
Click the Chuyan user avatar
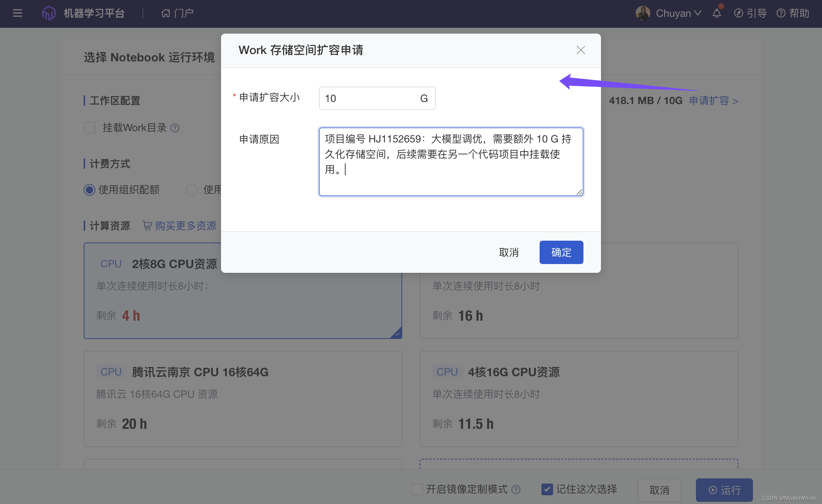pos(643,13)
